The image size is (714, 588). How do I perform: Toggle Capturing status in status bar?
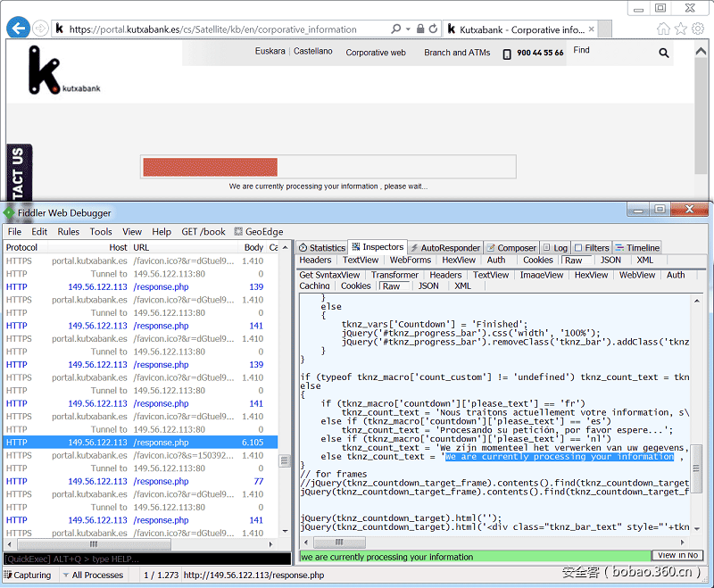pyautogui.click(x=28, y=575)
